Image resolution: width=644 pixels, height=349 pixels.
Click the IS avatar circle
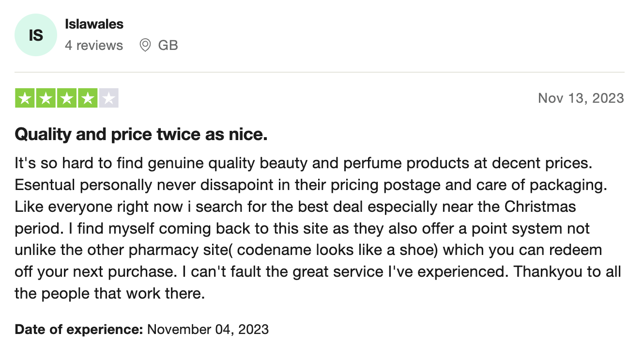[36, 35]
